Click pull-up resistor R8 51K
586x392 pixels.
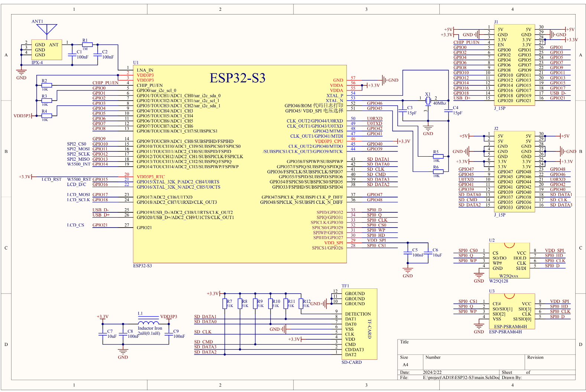[x=240, y=304]
